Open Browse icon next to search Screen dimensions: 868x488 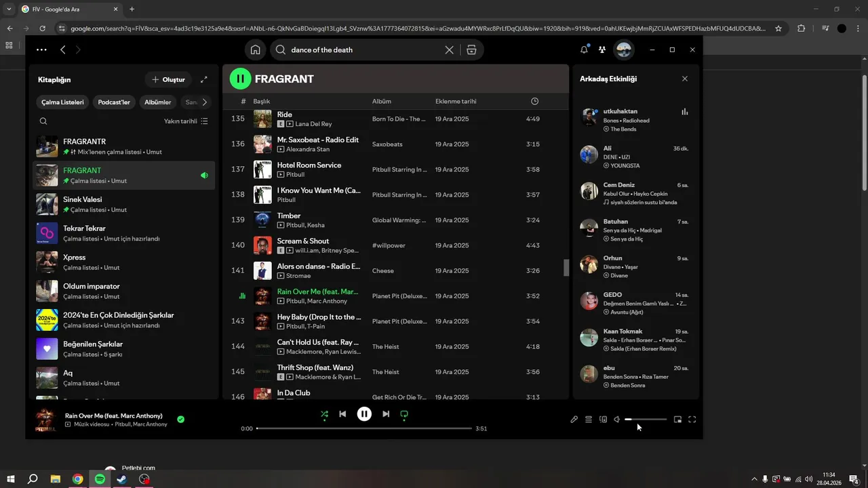(471, 49)
